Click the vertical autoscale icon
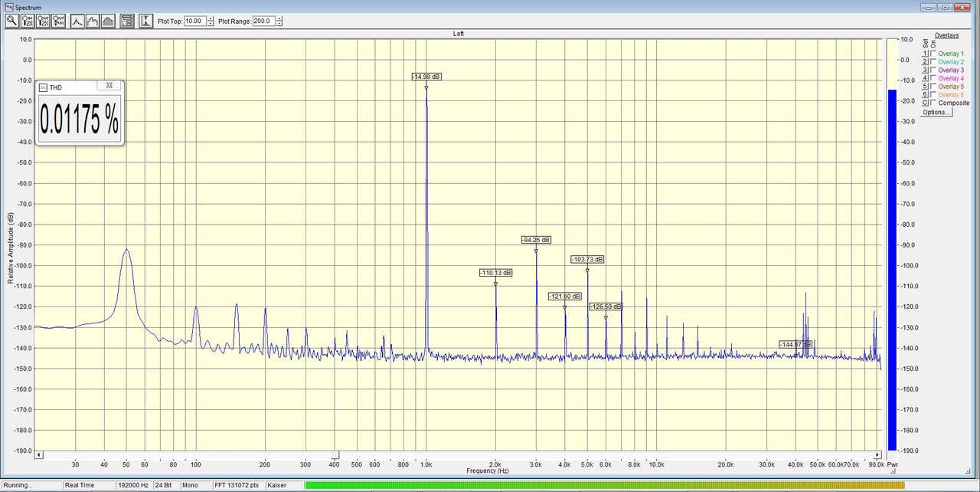This screenshot has width=980, height=492. click(146, 21)
